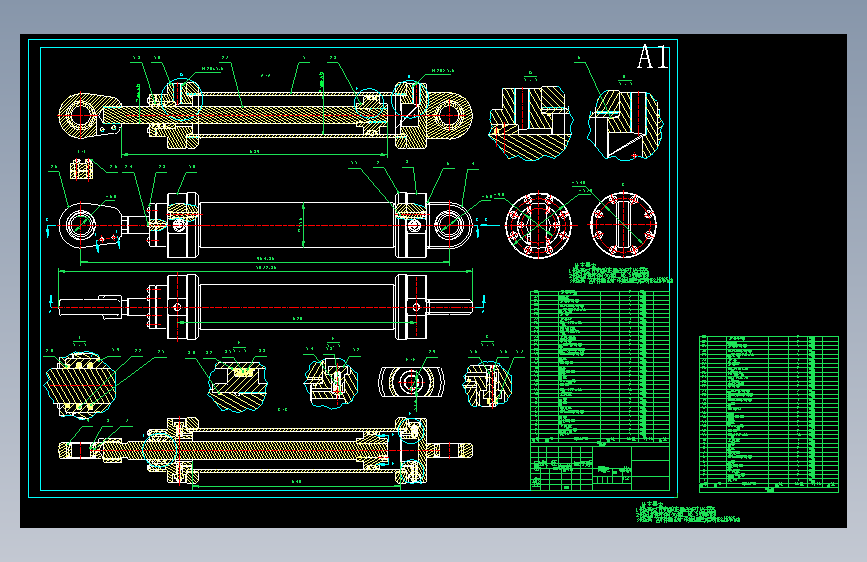
Task: Click the A1 sheet size label
Action: coord(653,57)
